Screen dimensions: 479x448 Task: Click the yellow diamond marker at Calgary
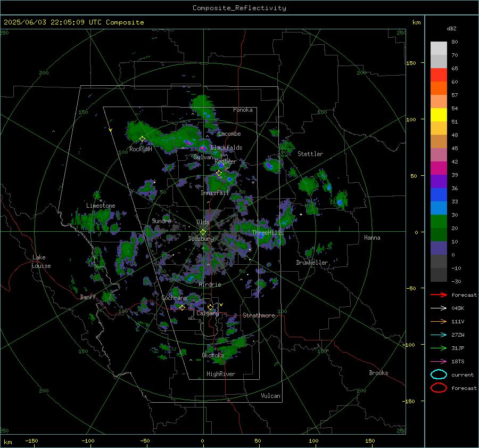pos(210,307)
